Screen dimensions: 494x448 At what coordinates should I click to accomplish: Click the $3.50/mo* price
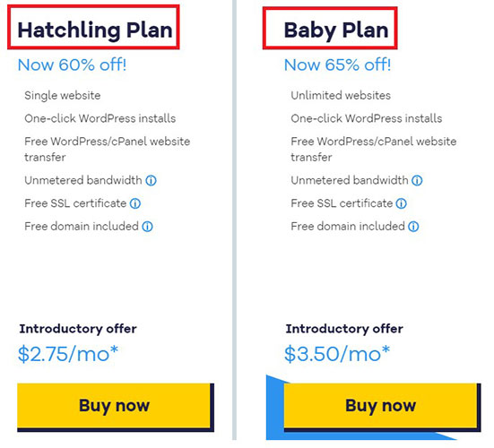point(337,354)
